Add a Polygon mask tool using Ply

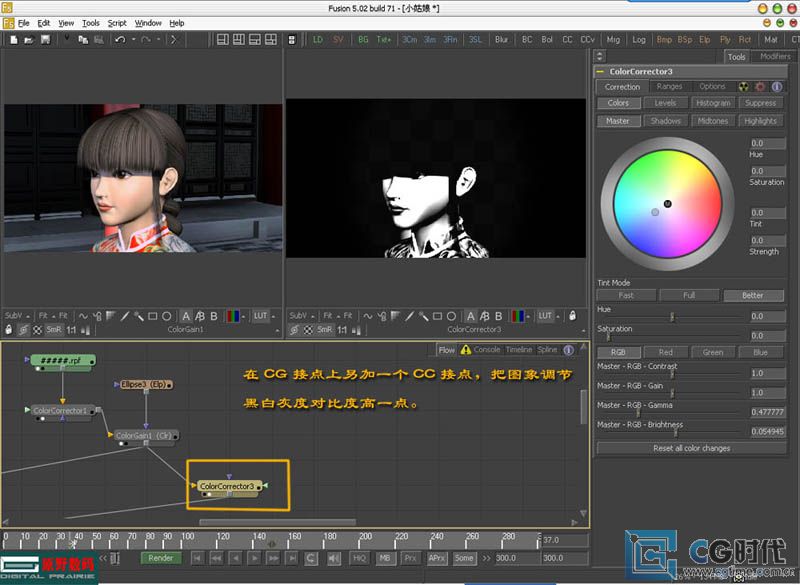(725, 40)
